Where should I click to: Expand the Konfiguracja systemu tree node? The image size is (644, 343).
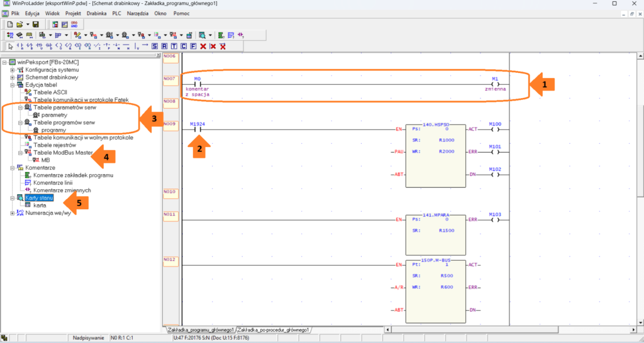click(13, 70)
